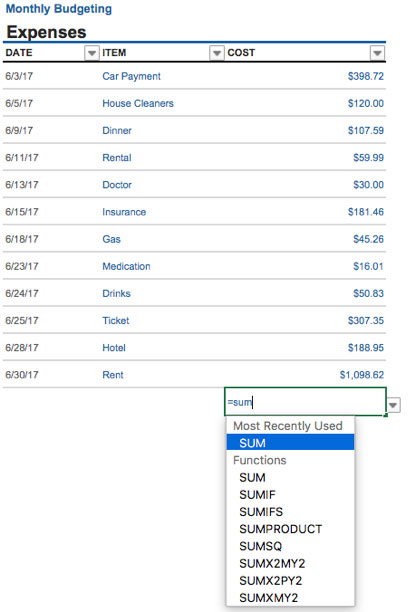Expand dropdown arrow beside the formula cell

tap(393, 405)
